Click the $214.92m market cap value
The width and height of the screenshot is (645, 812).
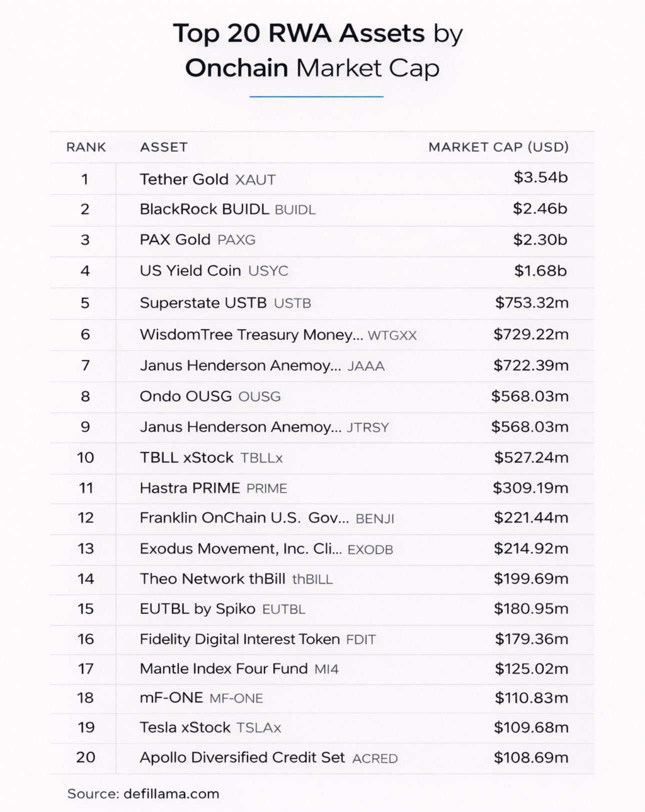531,548
